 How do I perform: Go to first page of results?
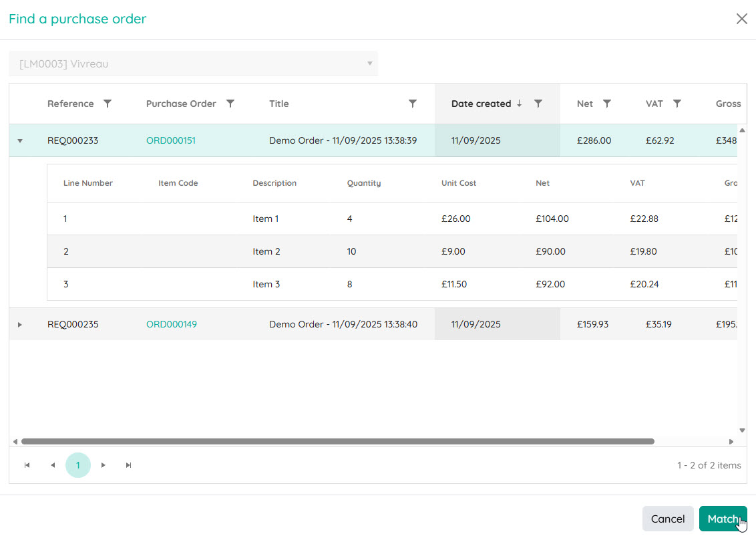coord(27,465)
